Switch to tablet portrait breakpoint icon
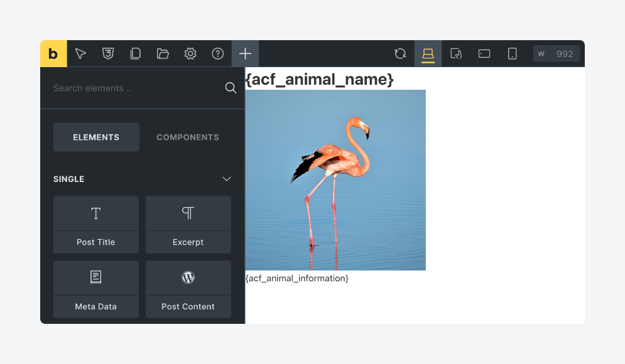 (456, 53)
